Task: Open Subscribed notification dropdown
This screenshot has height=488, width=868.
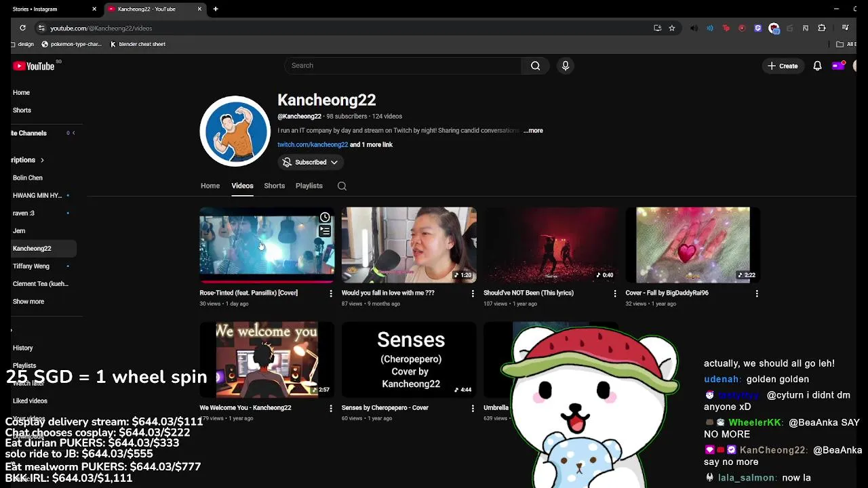Action: point(311,162)
